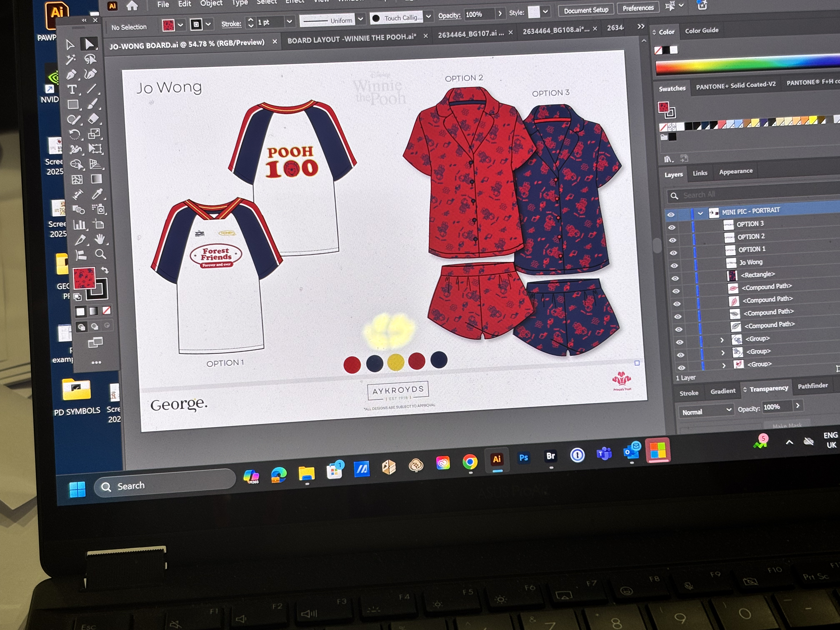Open Swatch Libraries menu in Swatches panel
The image size is (840, 630).
pos(668,159)
